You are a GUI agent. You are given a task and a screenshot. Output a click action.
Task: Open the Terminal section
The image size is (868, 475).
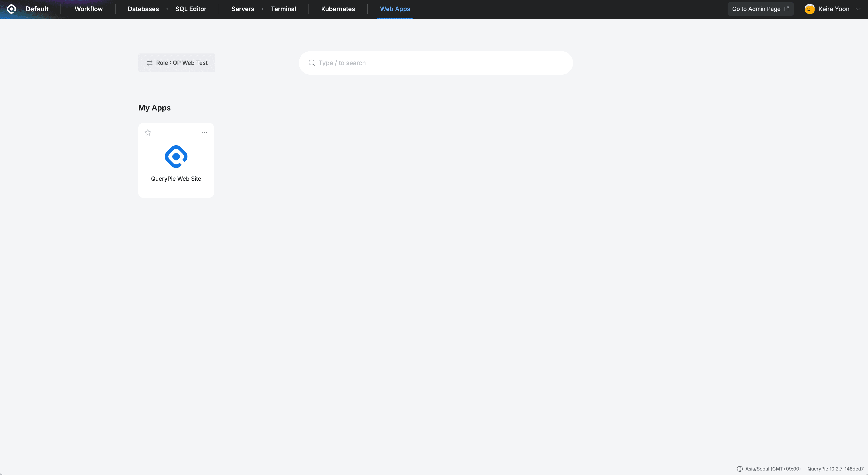click(283, 9)
